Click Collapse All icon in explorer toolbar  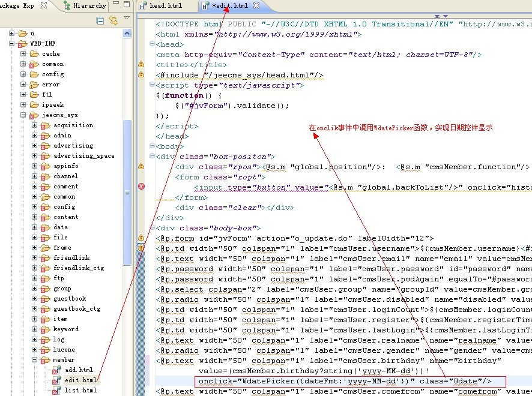point(100,21)
